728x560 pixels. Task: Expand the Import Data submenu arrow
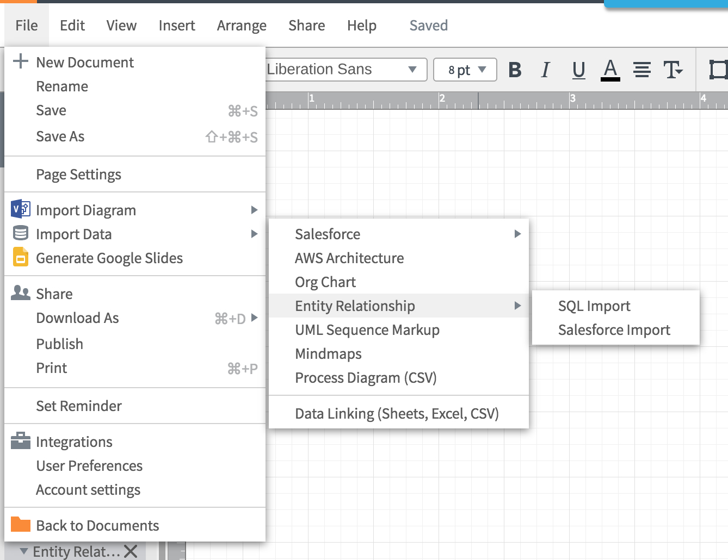pos(254,234)
